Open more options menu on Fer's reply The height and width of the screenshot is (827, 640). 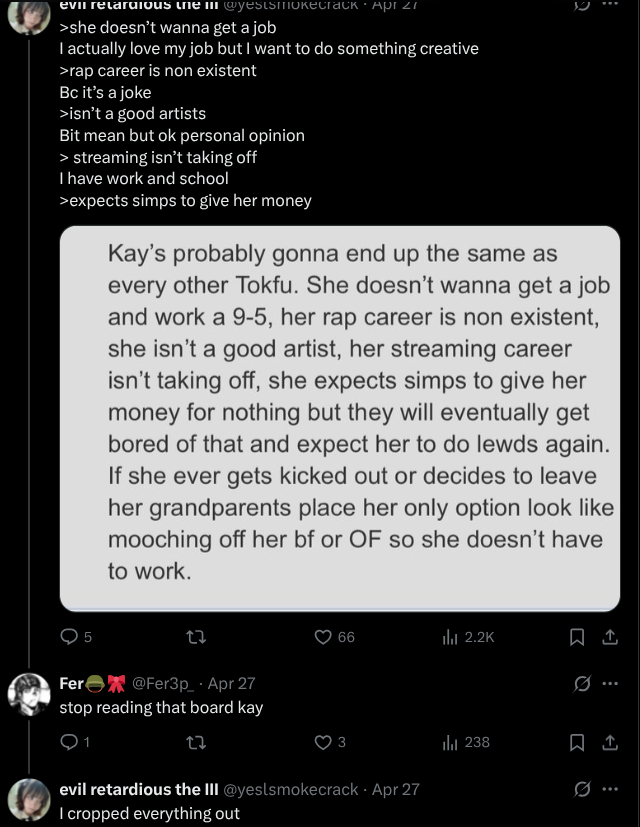(x=611, y=684)
